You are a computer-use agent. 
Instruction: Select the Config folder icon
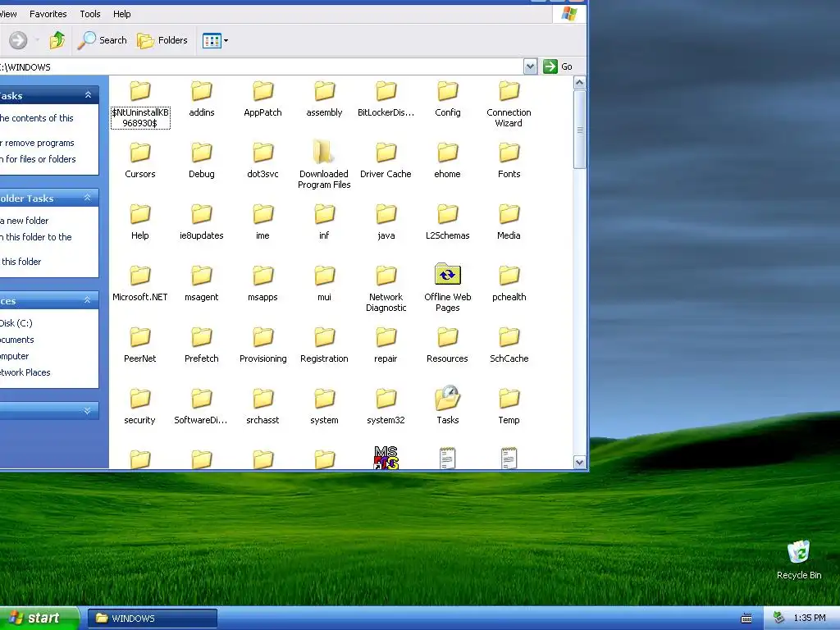(447, 92)
